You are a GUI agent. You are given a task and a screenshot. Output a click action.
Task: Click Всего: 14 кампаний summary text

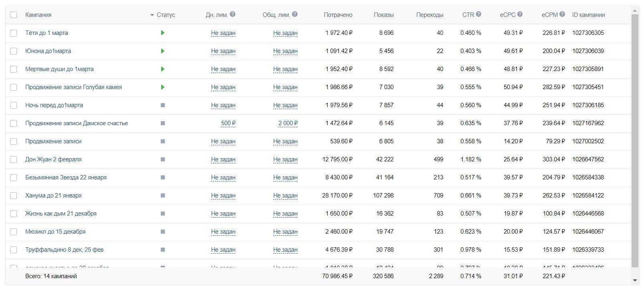pyautogui.click(x=51, y=276)
